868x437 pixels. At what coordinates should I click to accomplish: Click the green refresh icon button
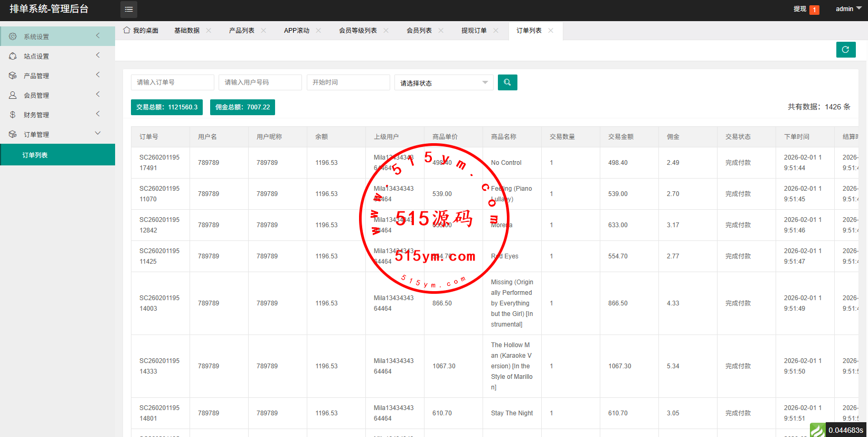click(x=845, y=50)
